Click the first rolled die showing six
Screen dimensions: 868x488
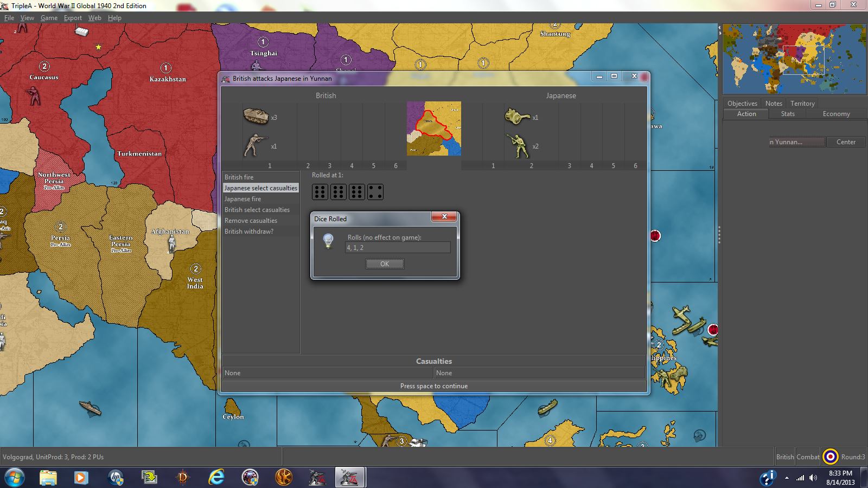320,192
